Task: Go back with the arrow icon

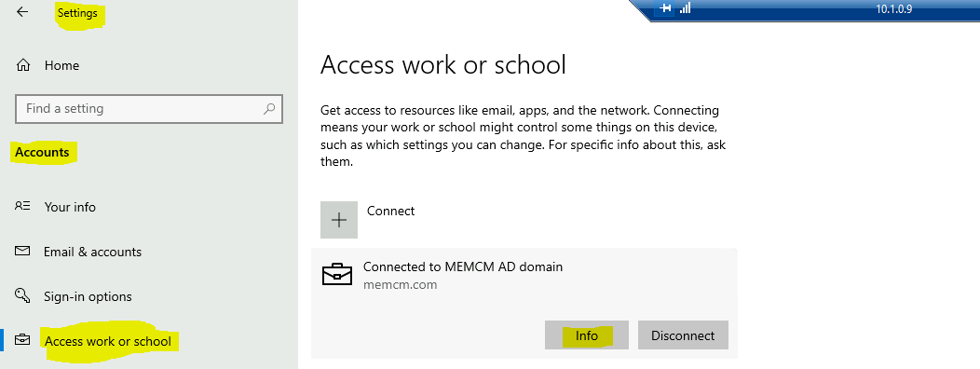Action: pyautogui.click(x=22, y=12)
